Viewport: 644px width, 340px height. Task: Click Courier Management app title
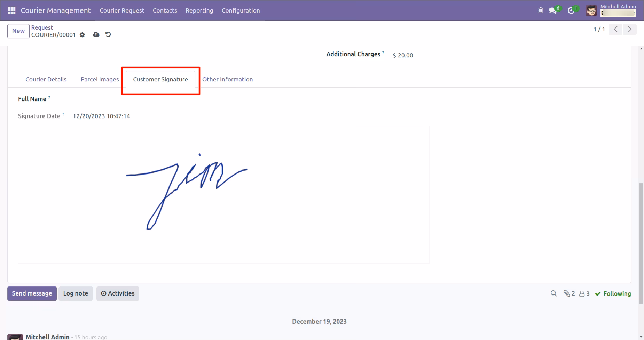(x=56, y=10)
